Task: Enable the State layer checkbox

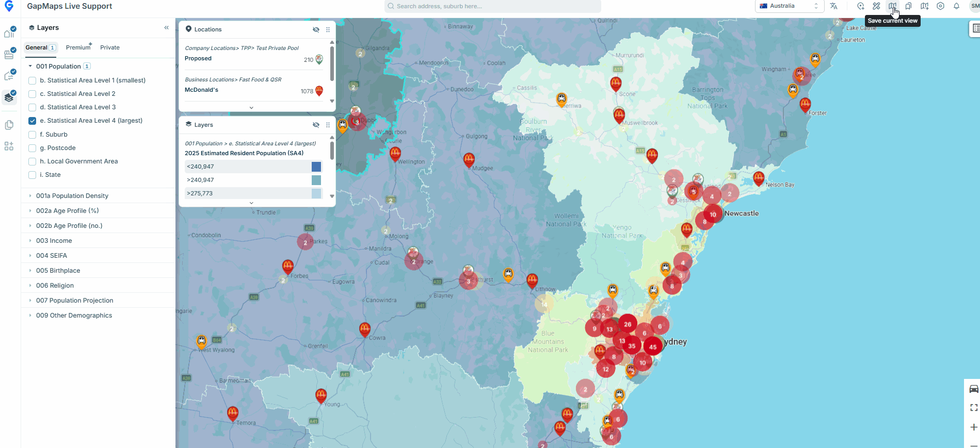Action: coord(33,175)
